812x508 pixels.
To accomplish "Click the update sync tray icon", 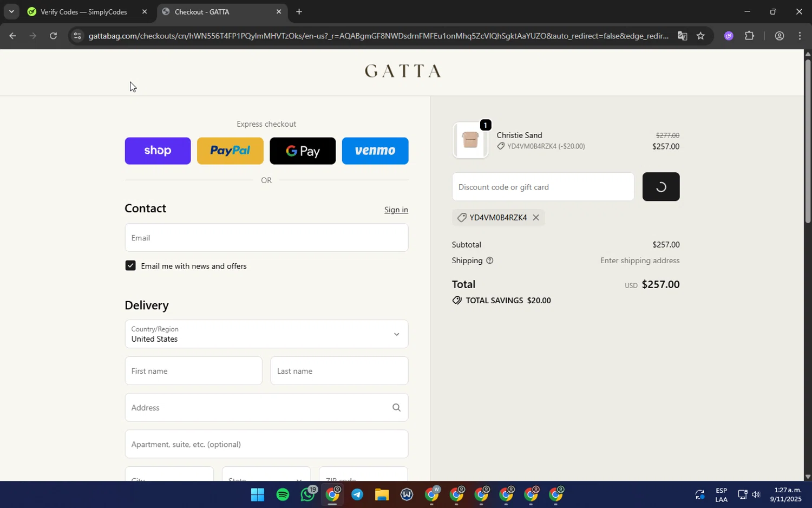I will click(x=700, y=494).
